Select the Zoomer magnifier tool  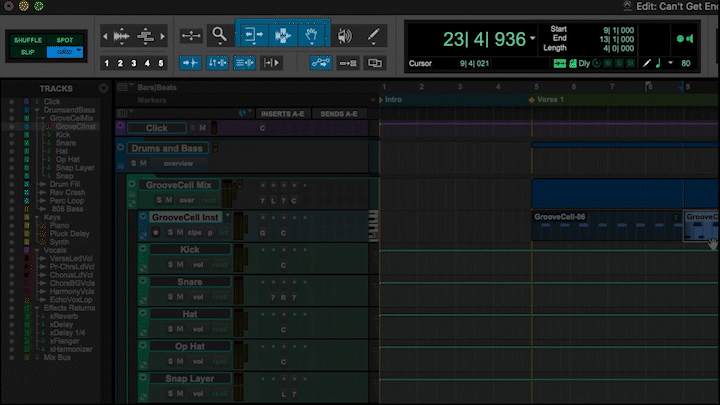[x=219, y=35]
